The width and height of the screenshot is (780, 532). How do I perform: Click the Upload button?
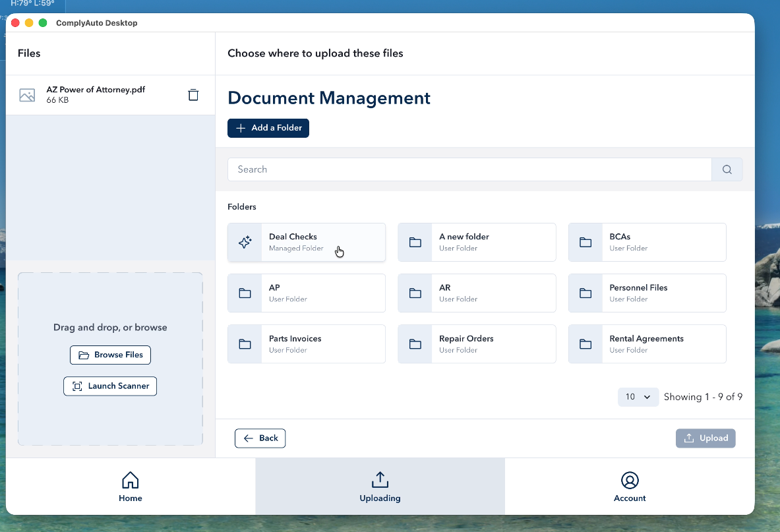pyautogui.click(x=705, y=438)
